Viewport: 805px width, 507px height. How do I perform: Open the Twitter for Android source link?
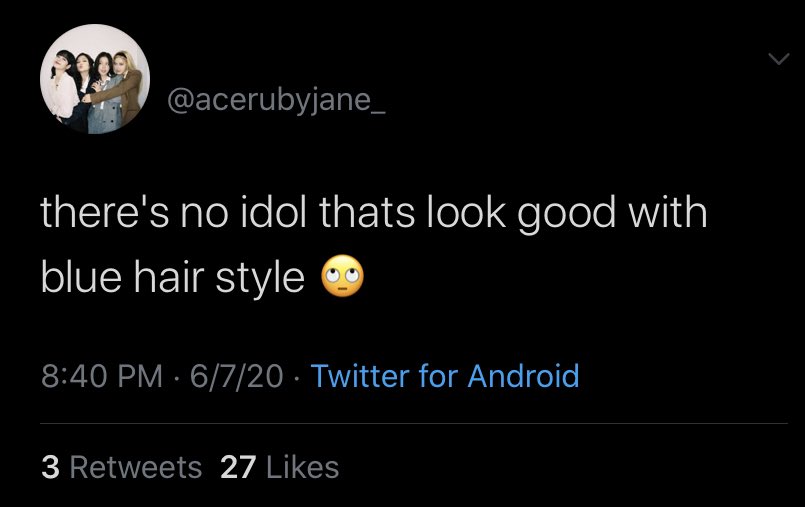pyautogui.click(x=445, y=376)
